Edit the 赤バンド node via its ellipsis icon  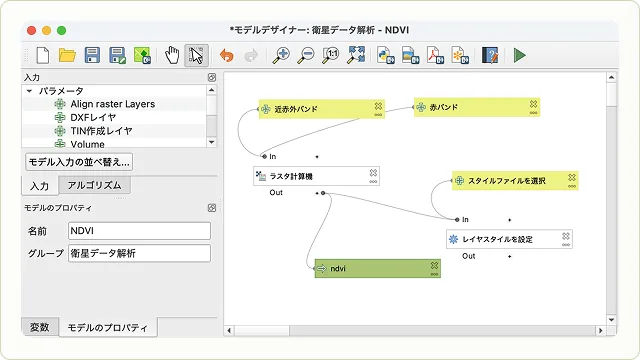pos(533,113)
